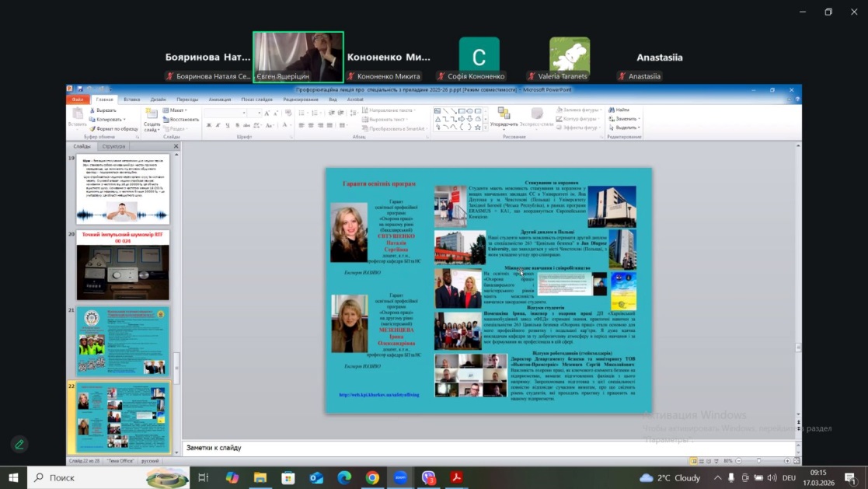Click the Find (Найти) binoculars icon
The height and width of the screenshot is (489, 868).
[x=612, y=110]
